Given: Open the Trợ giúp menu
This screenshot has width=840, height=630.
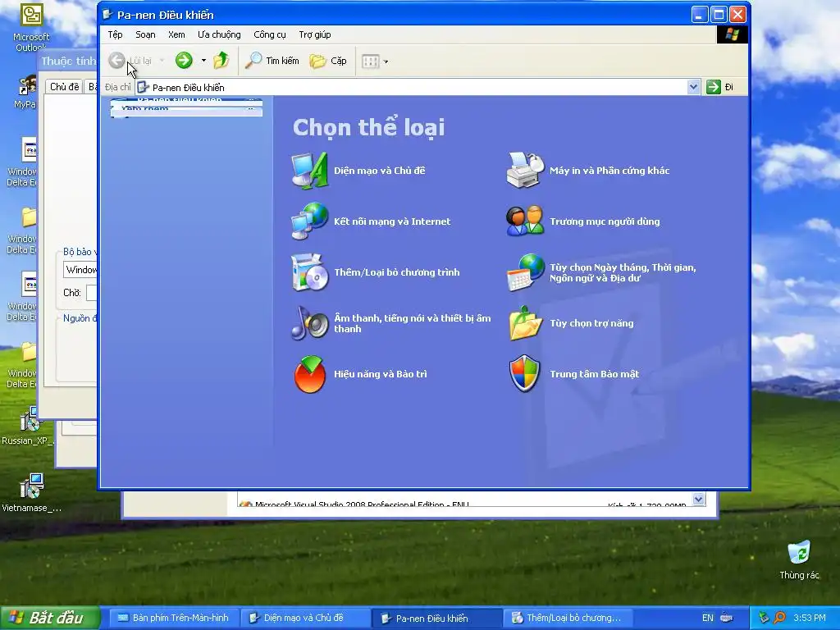Looking at the screenshot, I should click(315, 34).
